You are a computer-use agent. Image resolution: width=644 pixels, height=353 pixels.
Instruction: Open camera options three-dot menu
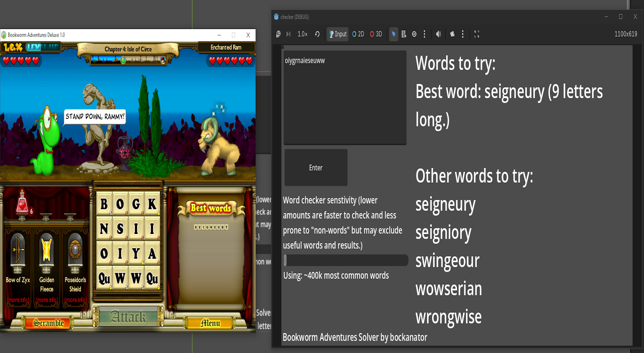[463, 34]
